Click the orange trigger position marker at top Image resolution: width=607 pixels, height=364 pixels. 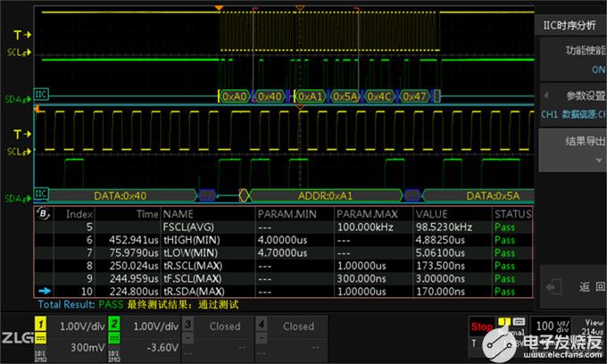tap(219, 9)
